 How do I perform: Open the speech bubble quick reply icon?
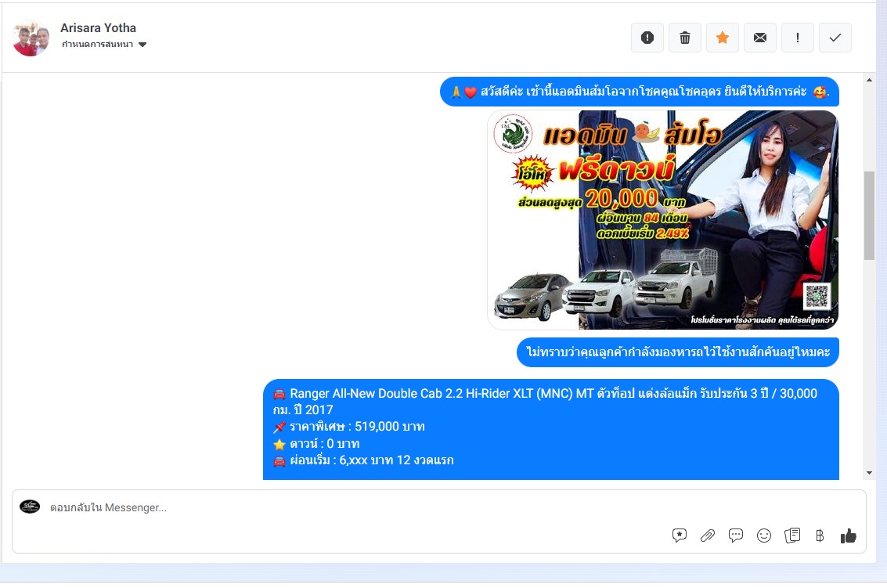pos(735,536)
